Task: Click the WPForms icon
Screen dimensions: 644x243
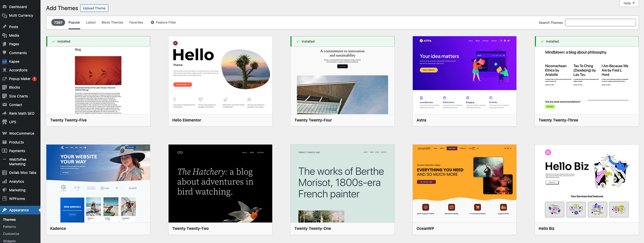Action: [x=4, y=199]
